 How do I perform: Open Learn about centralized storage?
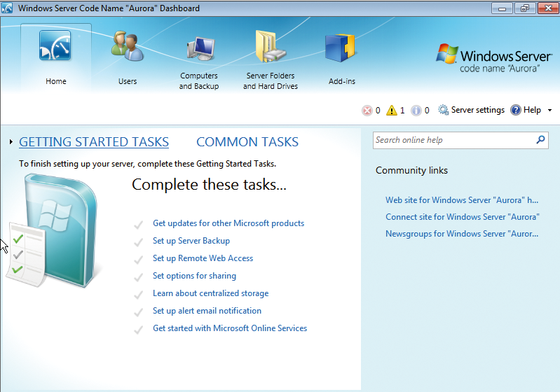211,293
